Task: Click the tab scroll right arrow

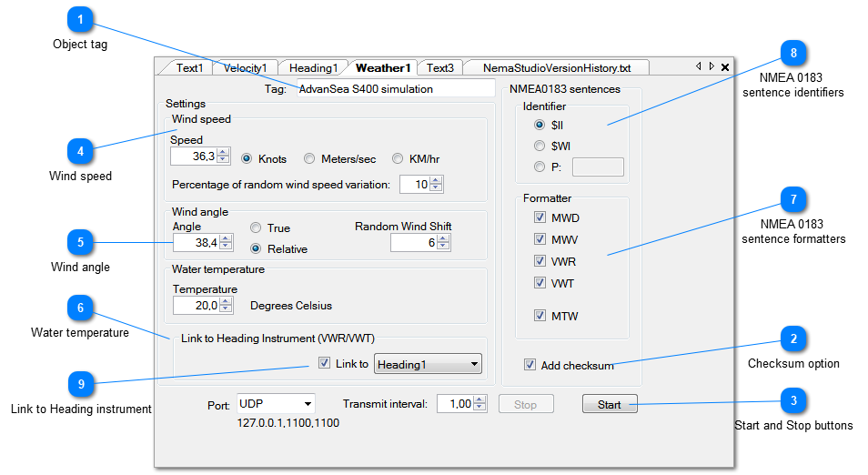Action: click(712, 66)
